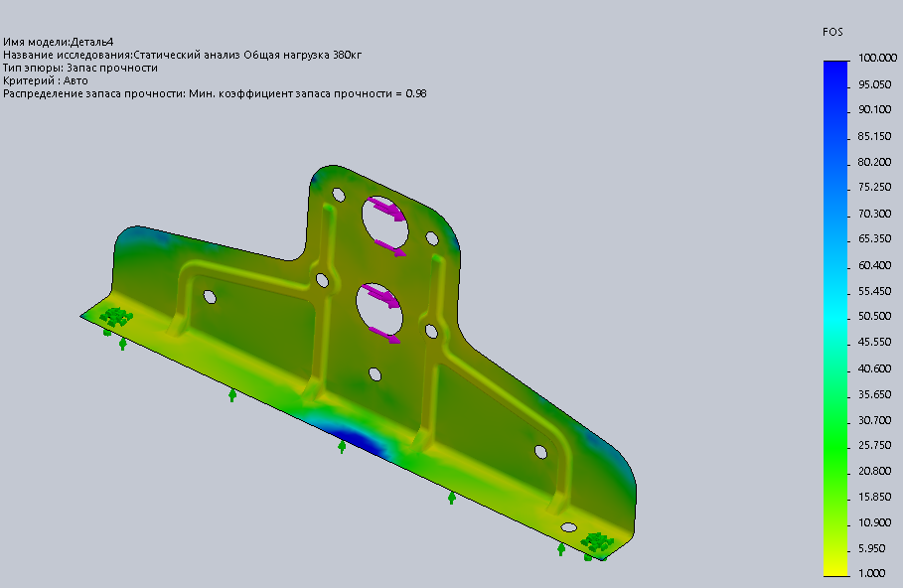Select legend value 40.600
The image size is (903, 588).
pos(875,368)
